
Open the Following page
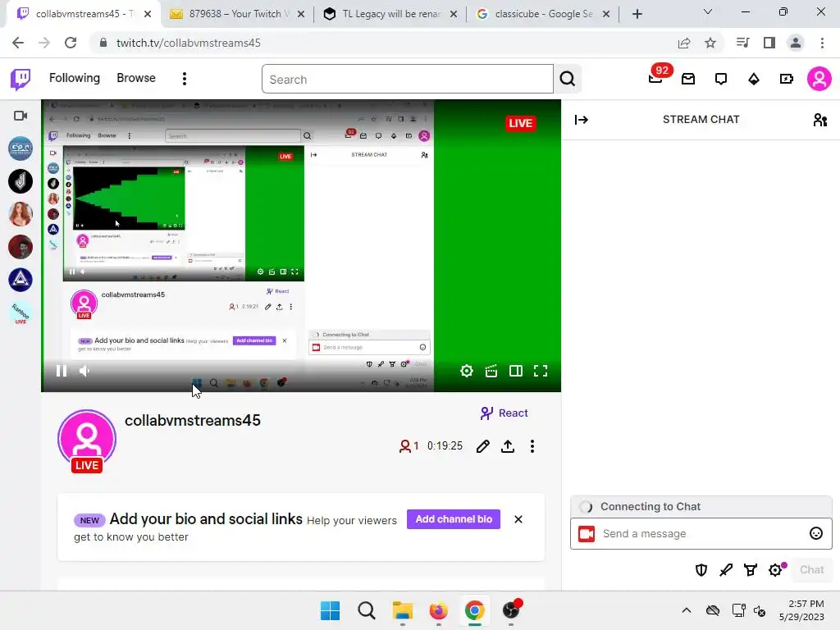(75, 78)
